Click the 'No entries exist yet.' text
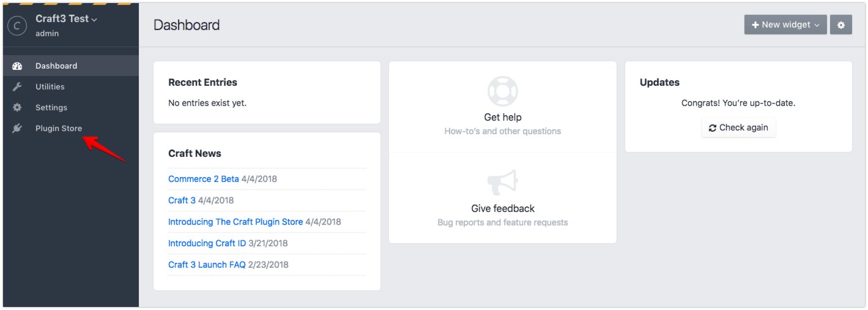The image size is (868, 310). [x=207, y=103]
